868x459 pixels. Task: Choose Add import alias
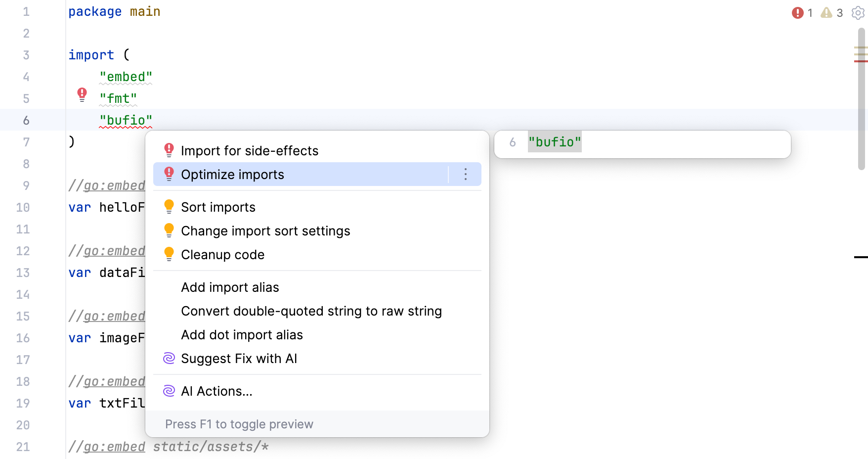click(230, 287)
